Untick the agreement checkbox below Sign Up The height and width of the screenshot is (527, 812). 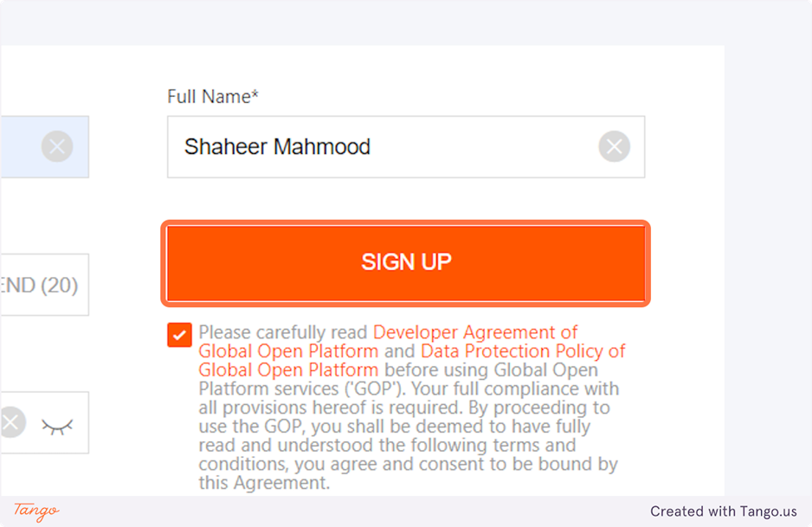coord(180,335)
